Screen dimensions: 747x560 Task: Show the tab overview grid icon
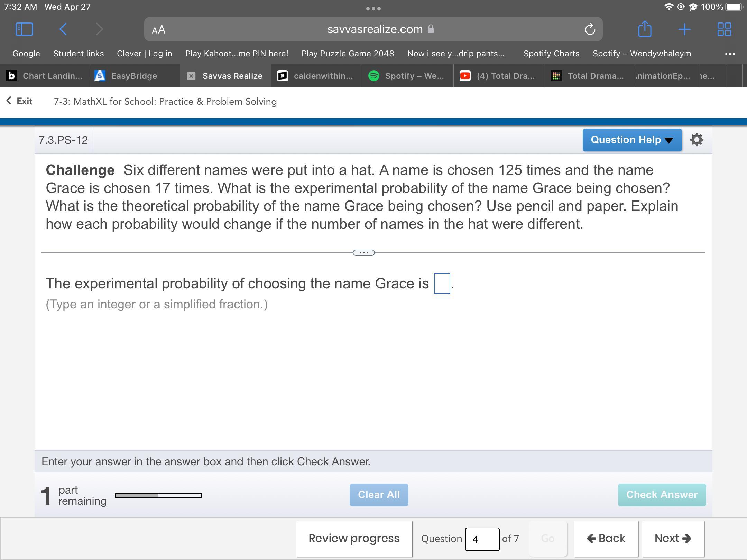(x=724, y=29)
